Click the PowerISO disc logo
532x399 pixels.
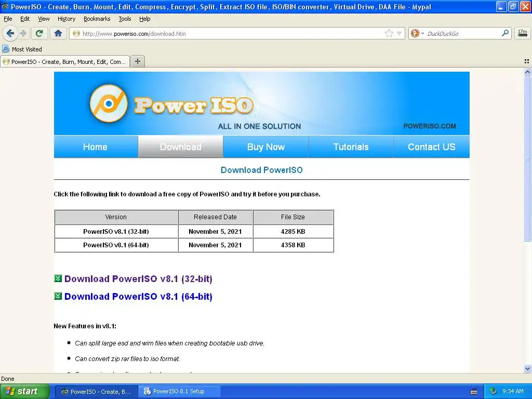109,103
